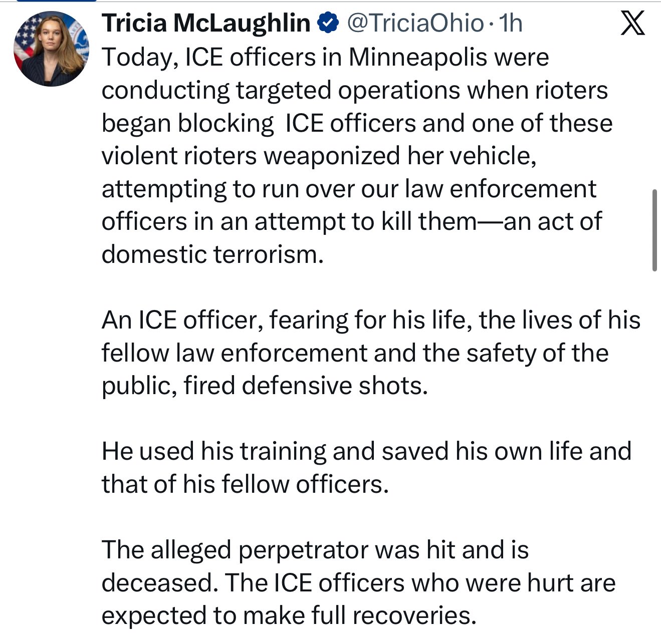Click the text "expected to make full recoveries."
661x644 pixels.
click(x=289, y=615)
